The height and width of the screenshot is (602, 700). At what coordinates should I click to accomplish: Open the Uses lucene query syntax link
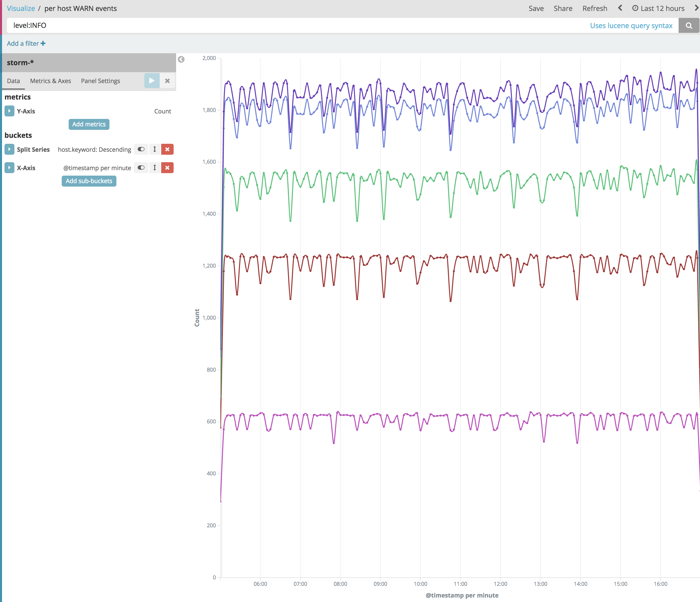coord(631,26)
